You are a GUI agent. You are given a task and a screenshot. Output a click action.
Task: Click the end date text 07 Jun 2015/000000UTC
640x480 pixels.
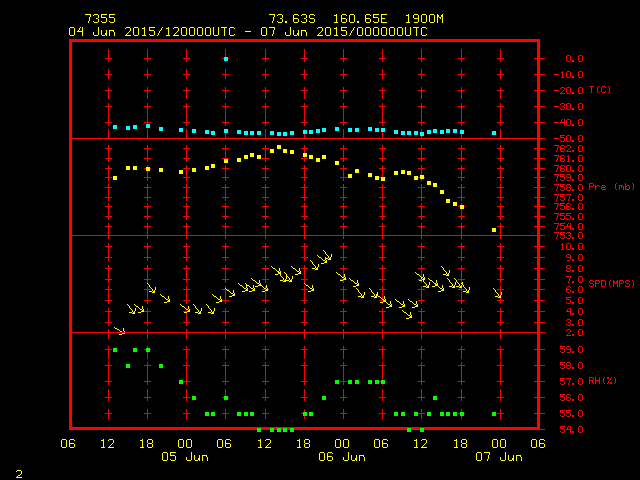point(344,32)
